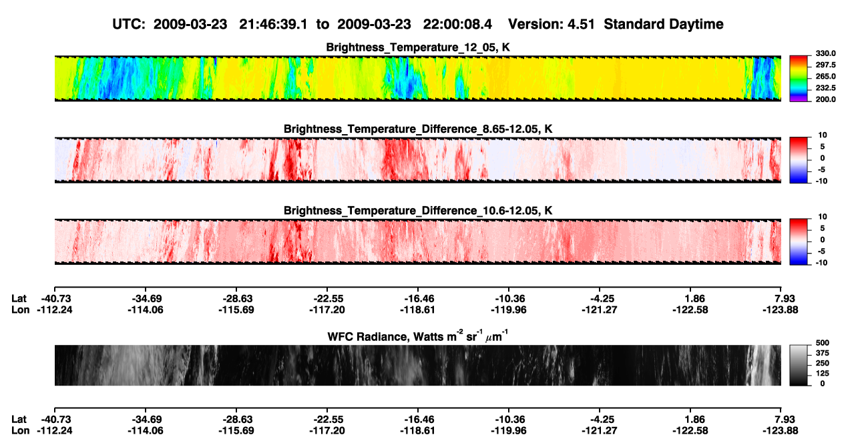Click the Brightness_Temperature_Difference_10.6-12.05, K title
868x445 pixels.
[x=418, y=211]
